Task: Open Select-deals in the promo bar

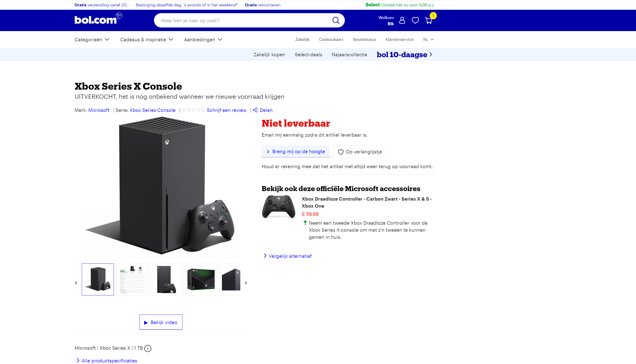Action: pyautogui.click(x=308, y=54)
